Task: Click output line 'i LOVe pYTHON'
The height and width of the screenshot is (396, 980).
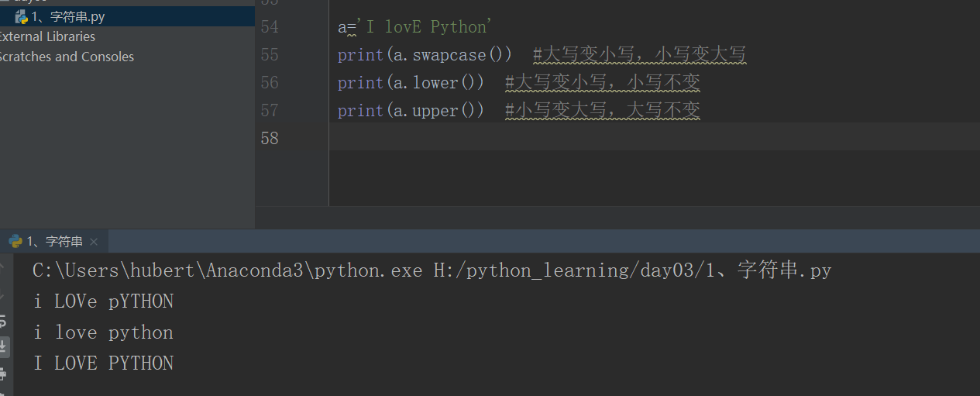Action: pos(104,301)
